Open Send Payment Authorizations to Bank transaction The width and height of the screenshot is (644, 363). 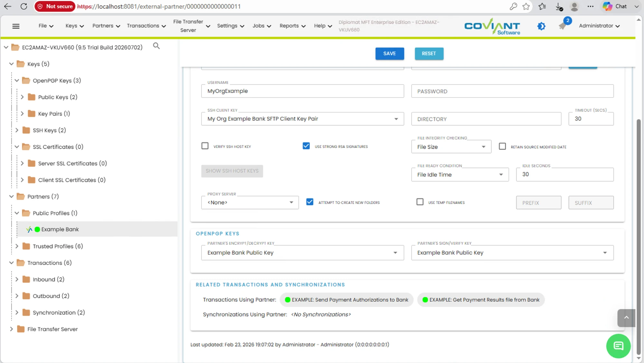pyautogui.click(x=346, y=300)
